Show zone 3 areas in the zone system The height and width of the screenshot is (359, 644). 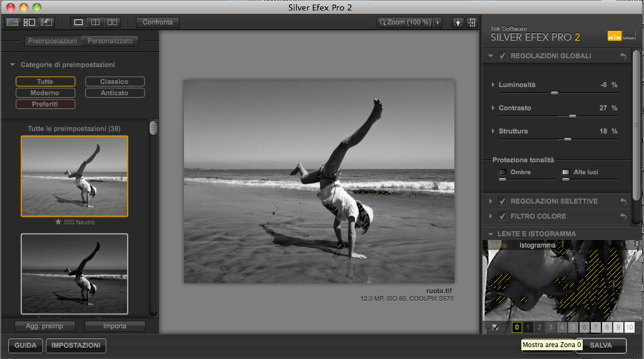(x=550, y=327)
